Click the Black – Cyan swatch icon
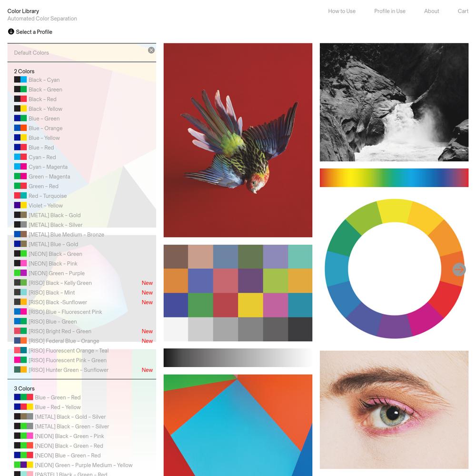Image resolution: width=476 pixels, height=476 pixels. (x=20, y=80)
